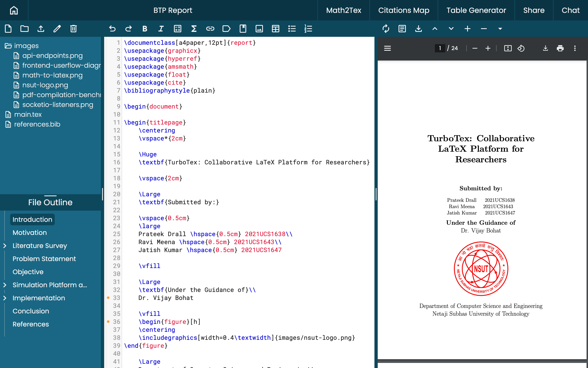
Task: Insert a label tag
Action: coord(226,29)
